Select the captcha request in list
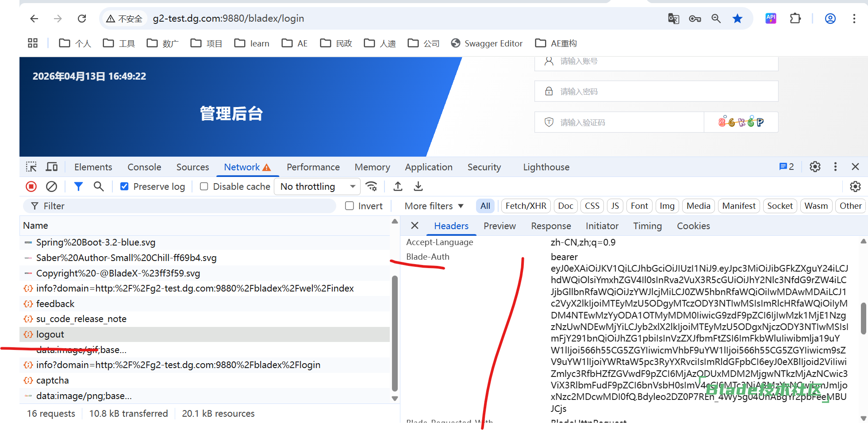The width and height of the screenshot is (868, 430). (52, 380)
